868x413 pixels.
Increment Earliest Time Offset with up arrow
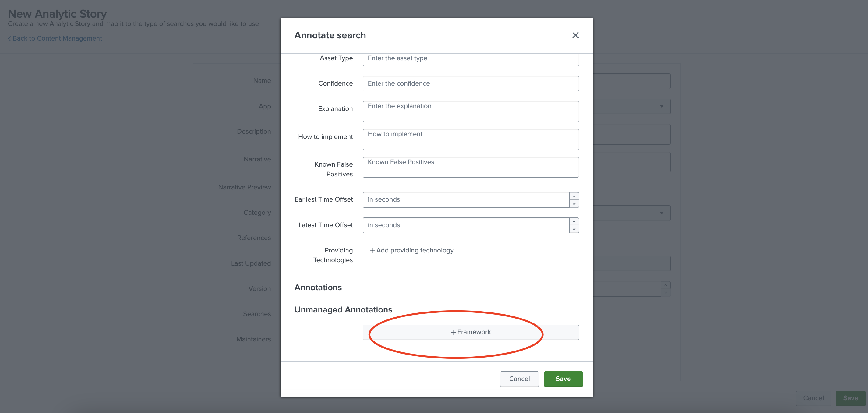coord(574,196)
